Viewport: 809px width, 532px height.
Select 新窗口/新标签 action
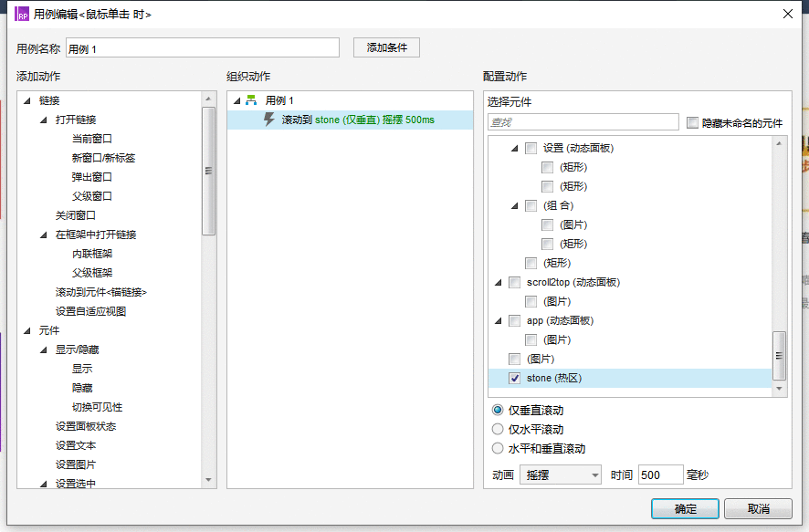pos(103,158)
